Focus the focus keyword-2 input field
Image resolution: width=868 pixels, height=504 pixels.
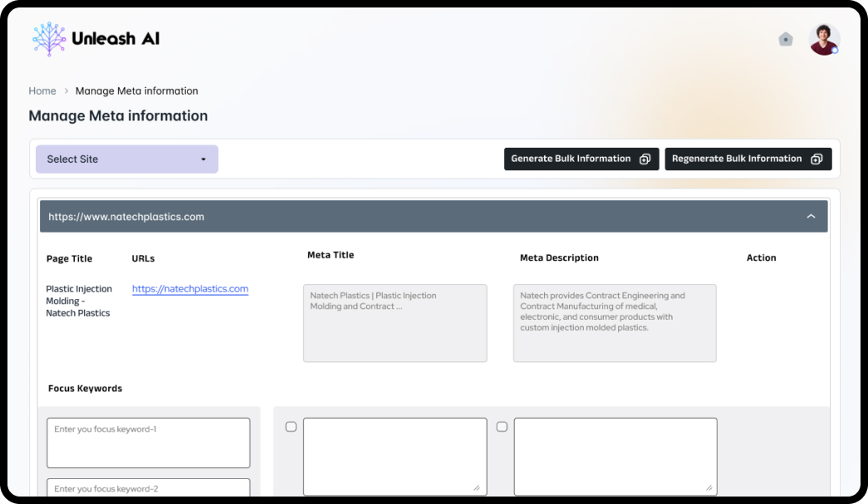tap(149, 488)
